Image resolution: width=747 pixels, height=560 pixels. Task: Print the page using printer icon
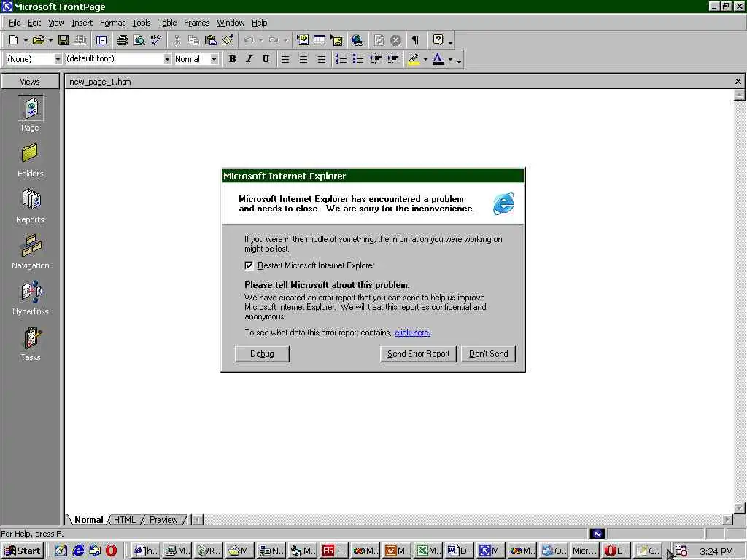tap(123, 41)
